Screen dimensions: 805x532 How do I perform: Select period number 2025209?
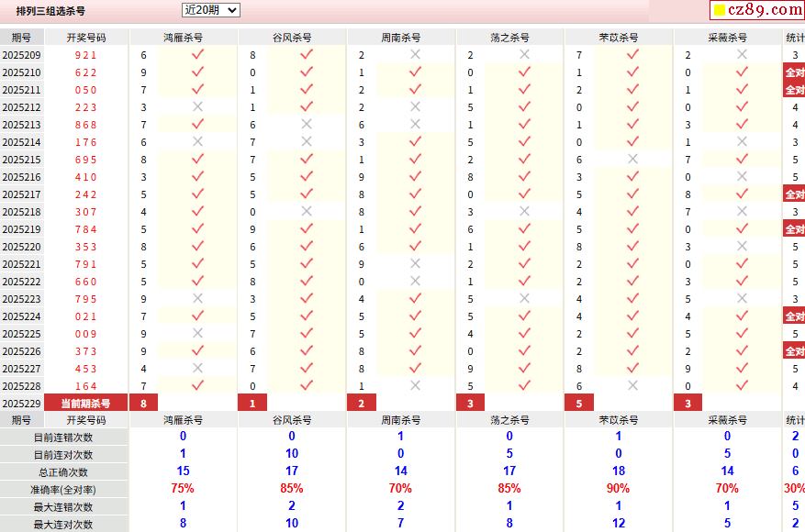pyautogui.click(x=21, y=55)
